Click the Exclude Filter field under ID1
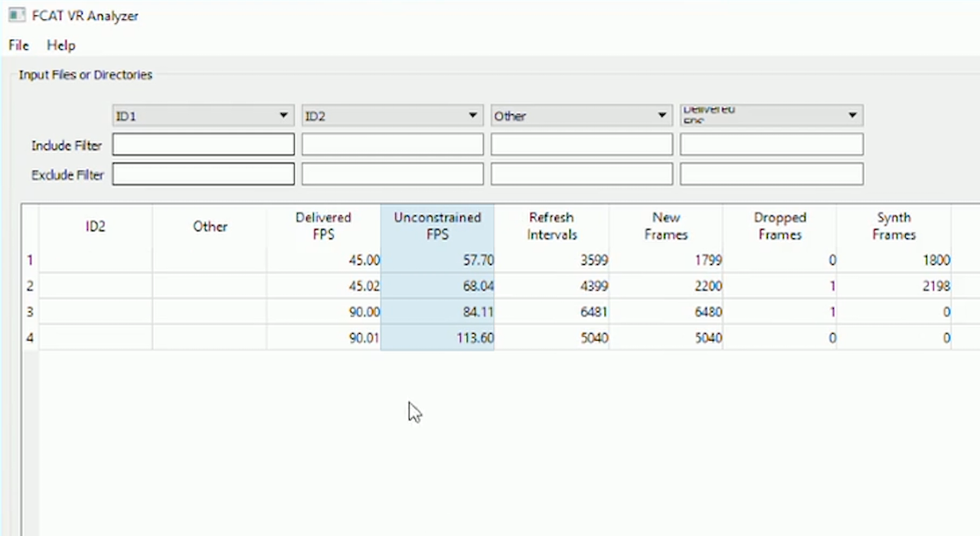The height and width of the screenshot is (536, 980). click(202, 174)
